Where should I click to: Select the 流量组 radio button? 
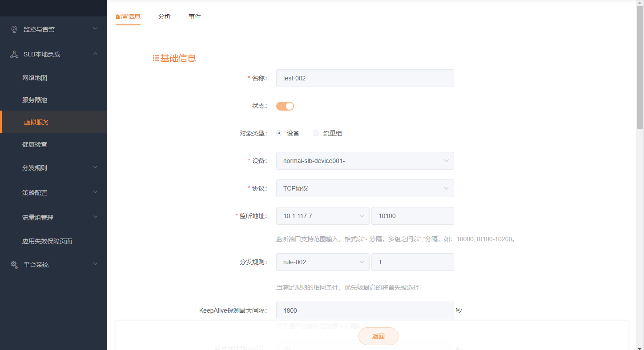point(315,133)
